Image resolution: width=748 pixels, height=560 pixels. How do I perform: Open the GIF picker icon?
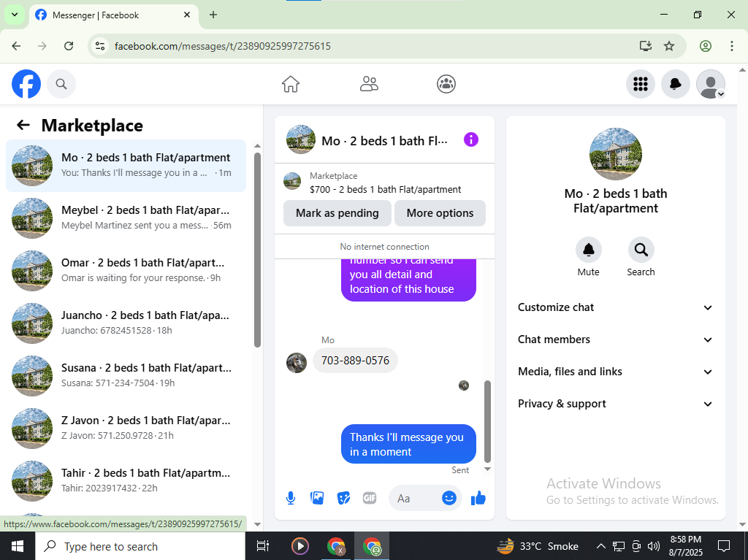click(370, 499)
